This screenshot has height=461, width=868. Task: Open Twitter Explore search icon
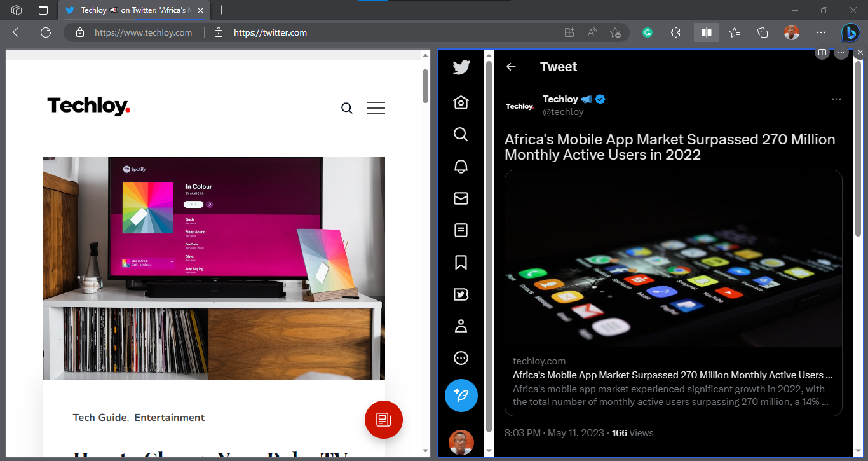tap(461, 134)
